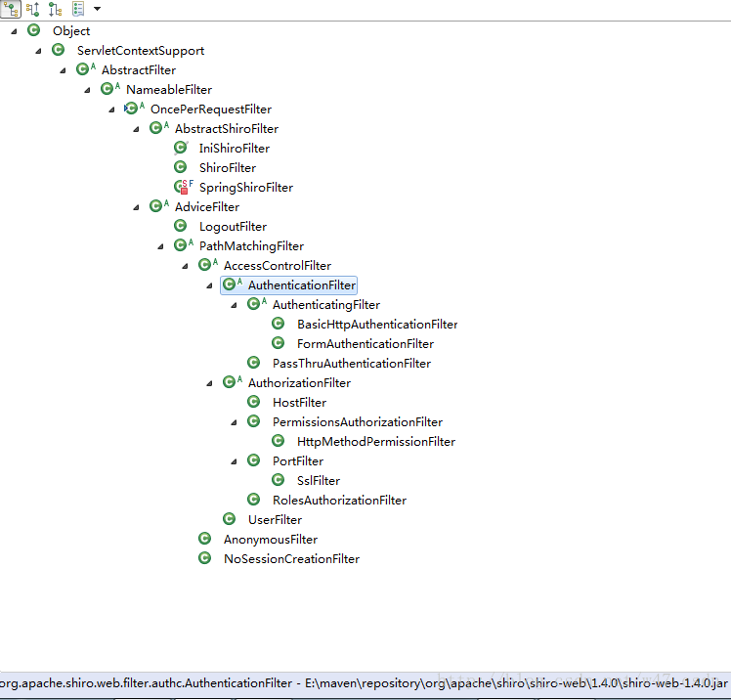Select the Object tree label
This screenshot has width=731, height=700.
click(71, 31)
